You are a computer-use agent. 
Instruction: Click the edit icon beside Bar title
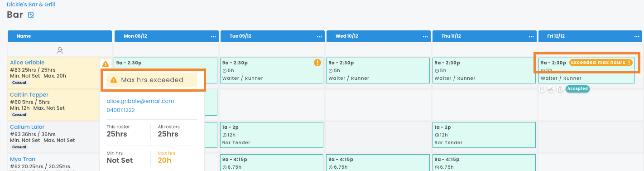coord(31,15)
